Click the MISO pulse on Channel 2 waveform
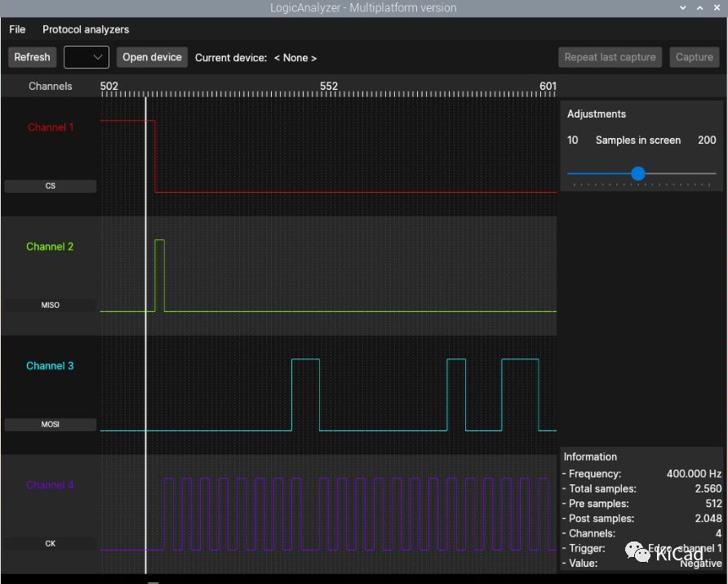The image size is (728, 584). [x=159, y=274]
